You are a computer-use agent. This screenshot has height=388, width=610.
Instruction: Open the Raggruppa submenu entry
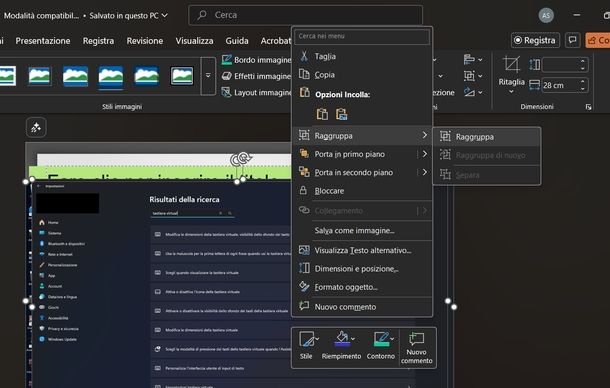click(362, 135)
